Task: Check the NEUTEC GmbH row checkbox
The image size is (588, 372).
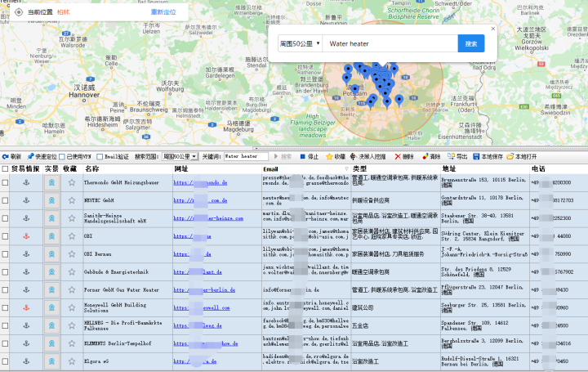Action: pyautogui.click(x=5, y=200)
